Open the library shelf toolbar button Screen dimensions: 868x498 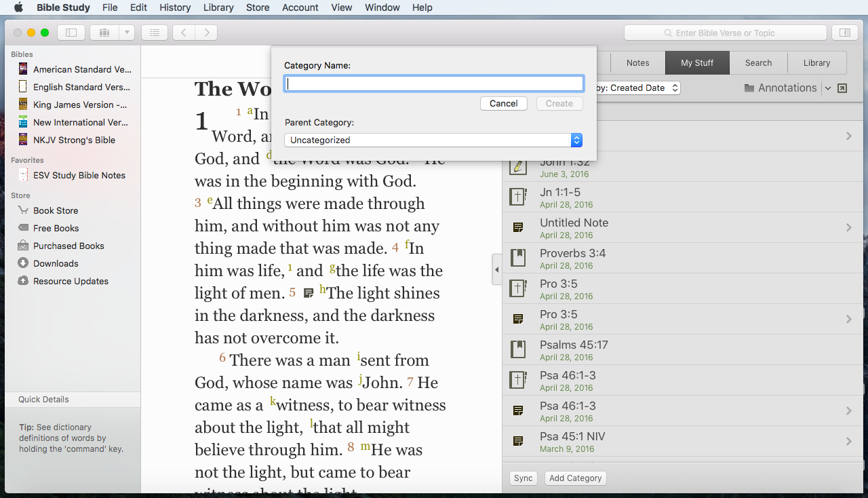(x=104, y=32)
